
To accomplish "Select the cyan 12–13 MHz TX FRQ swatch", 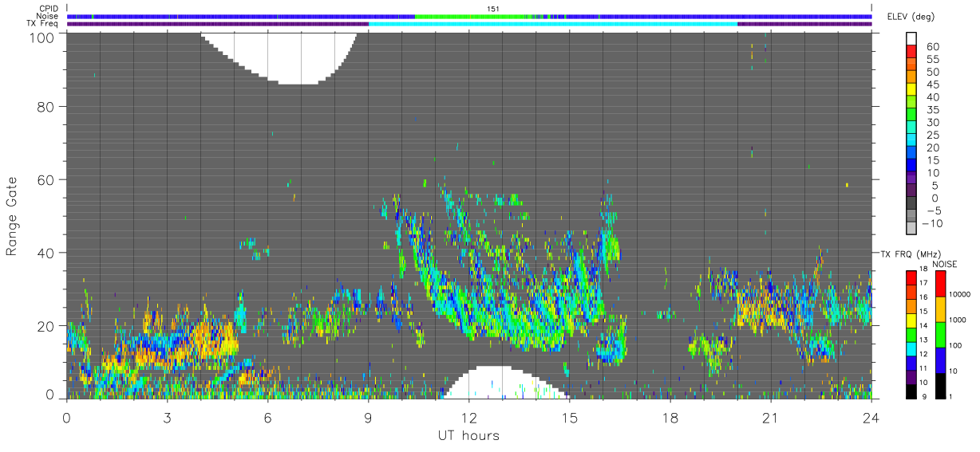I will click(912, 348).
